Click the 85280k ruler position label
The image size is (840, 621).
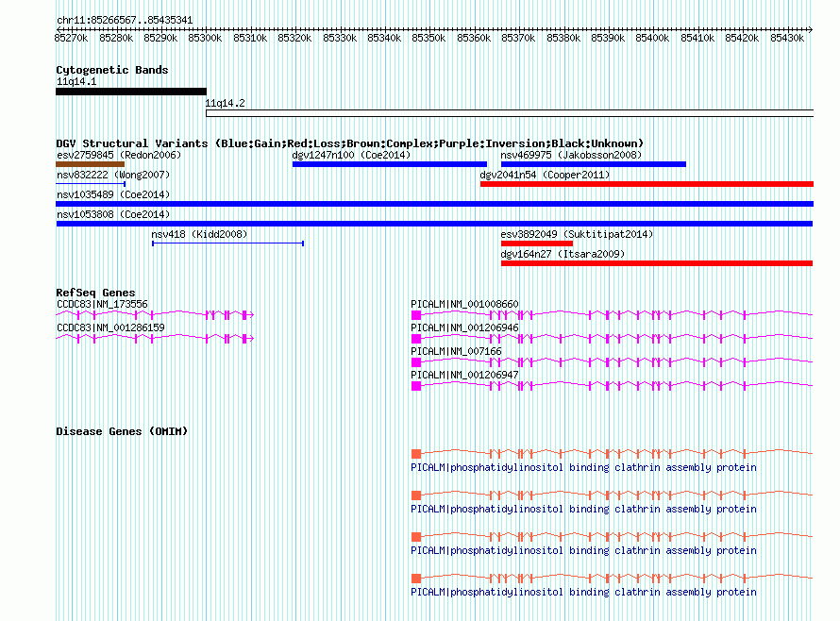pos(116,38)
